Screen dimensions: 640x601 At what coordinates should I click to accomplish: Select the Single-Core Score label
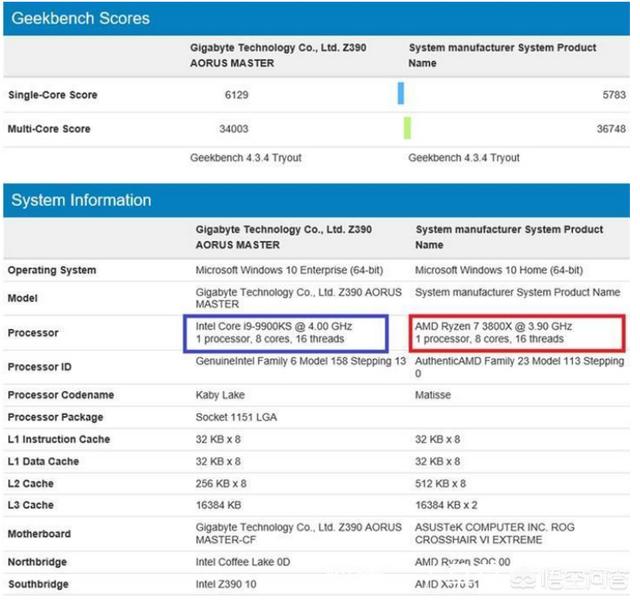pyautogui.click(x=53, y=95)
